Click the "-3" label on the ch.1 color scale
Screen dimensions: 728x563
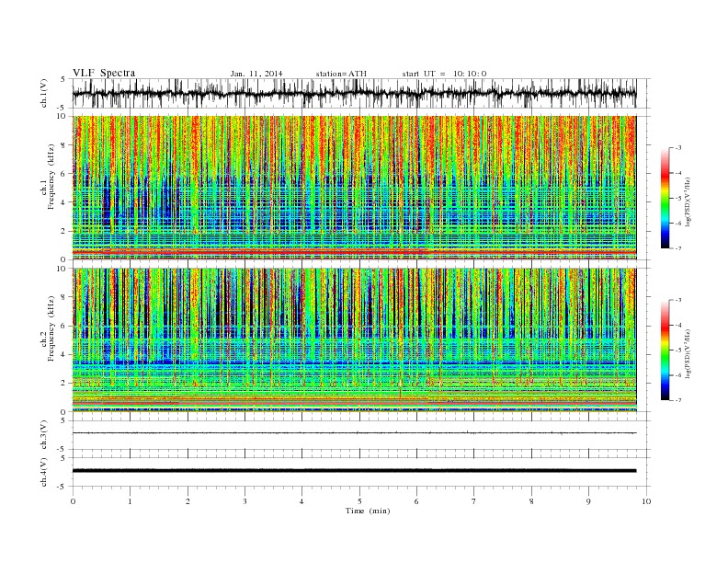pyautogui.click(x=678, y=148)
